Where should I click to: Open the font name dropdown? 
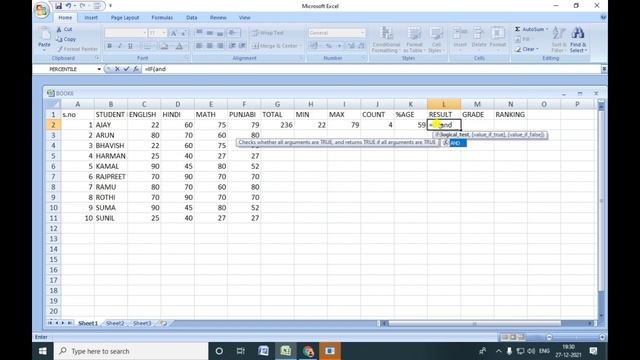pyautogui.click(x=144, y=33)
